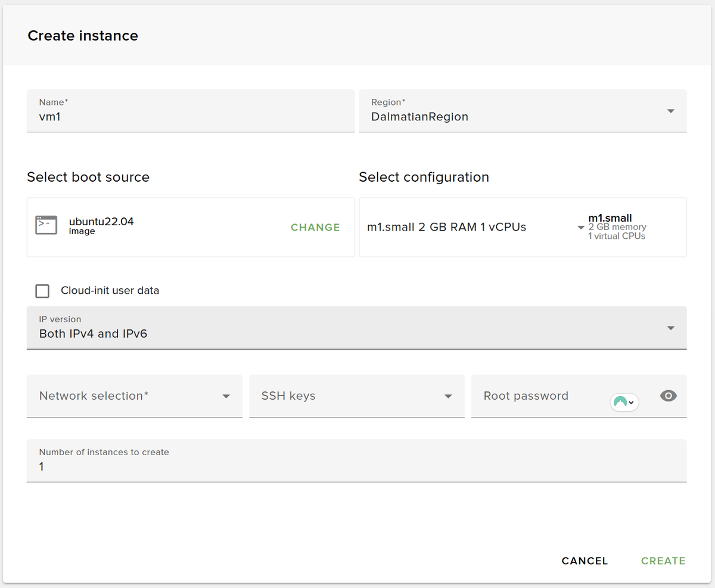The height and width of the screenshot is (588, 715).
Task: Open the flavor configuration dropdown arrow
Action: (580, 228)
